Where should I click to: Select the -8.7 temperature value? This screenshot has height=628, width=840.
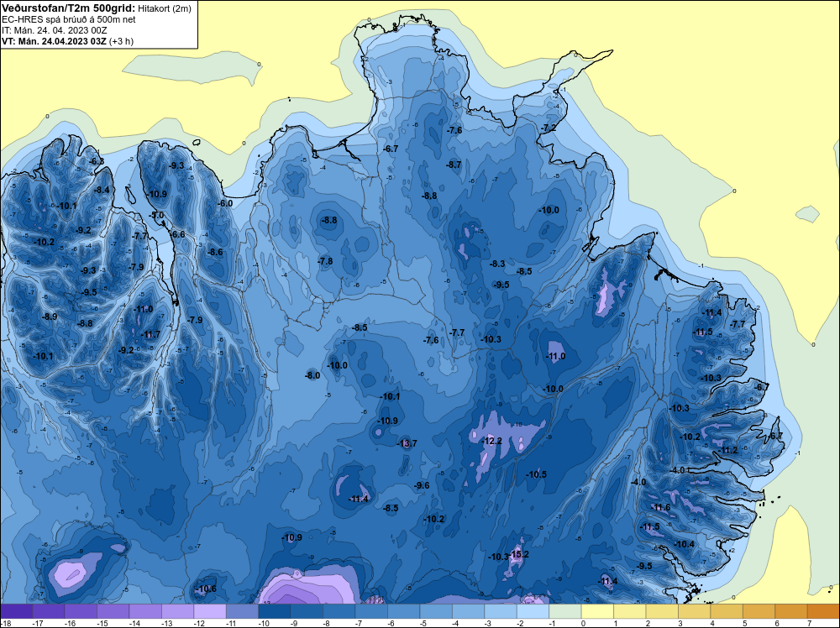pos(454,165)
